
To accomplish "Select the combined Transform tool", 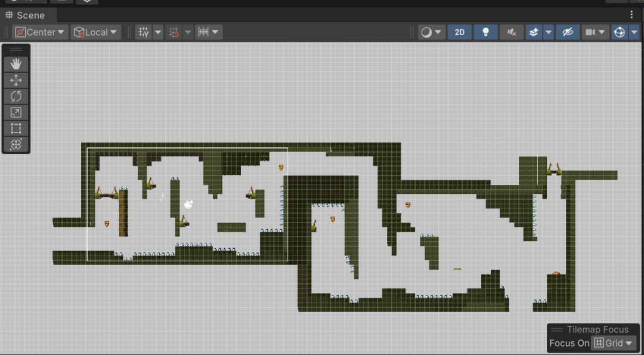I will (x=16, y=144).
